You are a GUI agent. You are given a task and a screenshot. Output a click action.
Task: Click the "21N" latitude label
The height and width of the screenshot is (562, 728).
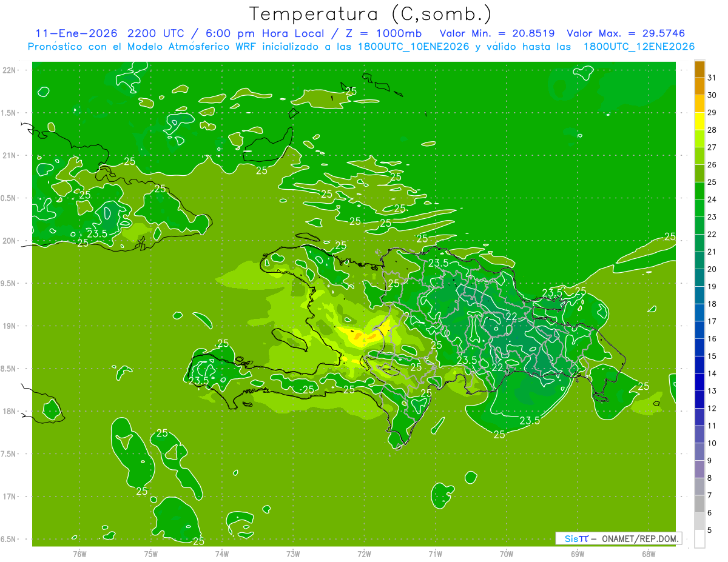[x=10, y=155]
